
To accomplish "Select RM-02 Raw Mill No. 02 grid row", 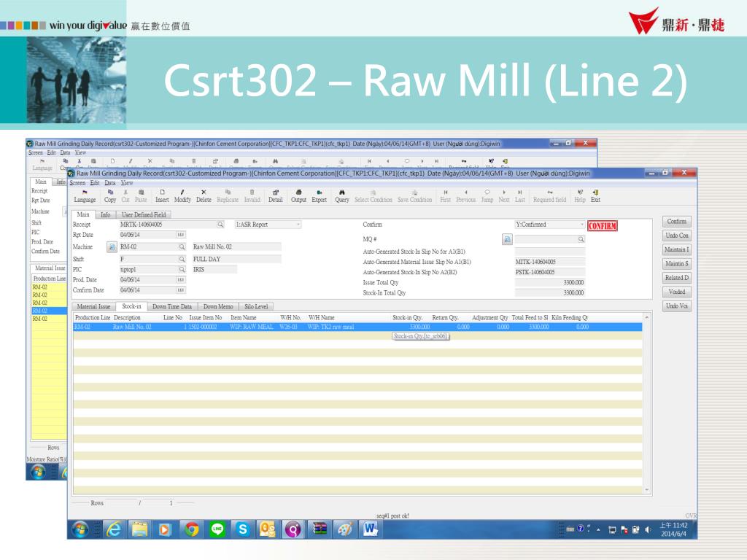I will tap(357, 327).
